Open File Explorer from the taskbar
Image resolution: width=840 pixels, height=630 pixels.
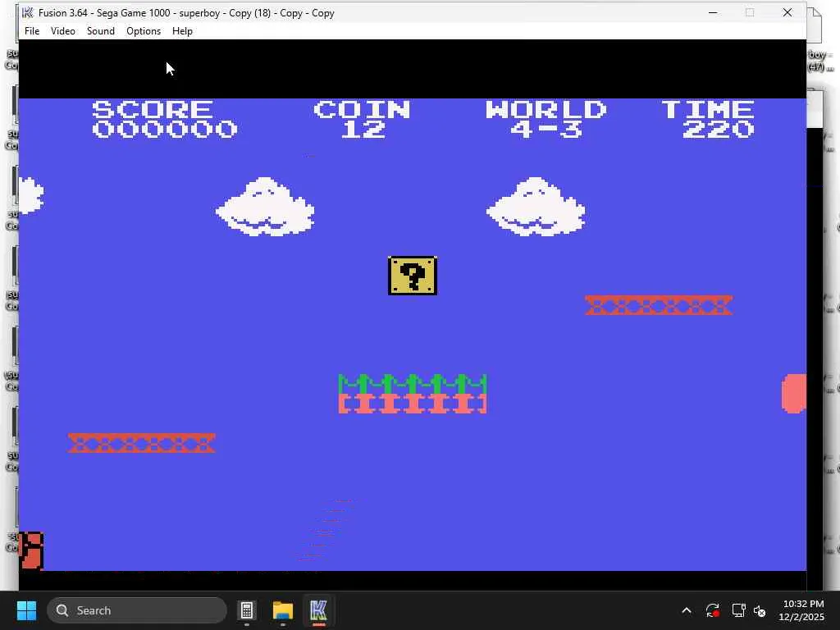pyautogui.click(x=283, y=610)
